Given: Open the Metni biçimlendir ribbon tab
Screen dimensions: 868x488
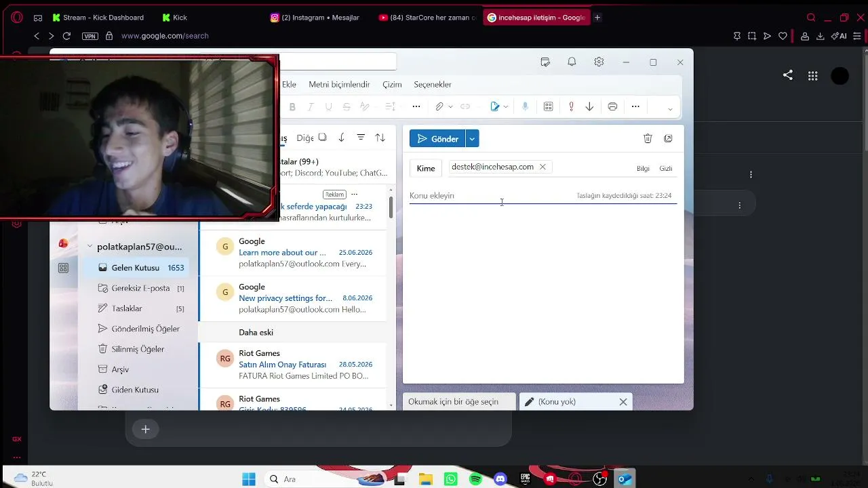Looking at the screenshot, I should (x=339, y=85).
